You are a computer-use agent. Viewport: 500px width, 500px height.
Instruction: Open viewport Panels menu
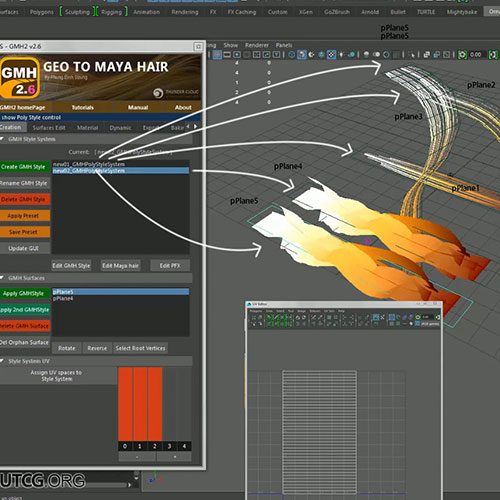(284, 45)
